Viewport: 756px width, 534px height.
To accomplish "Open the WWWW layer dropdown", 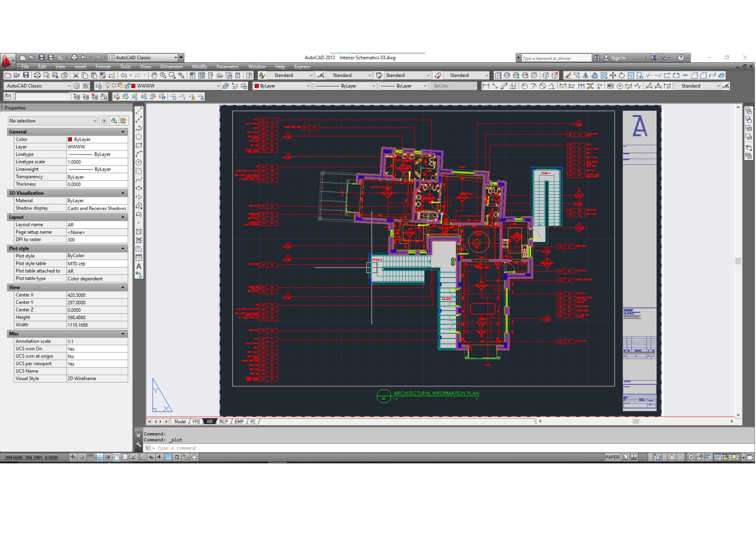I will pyautogui.click(x=218, y=86).
